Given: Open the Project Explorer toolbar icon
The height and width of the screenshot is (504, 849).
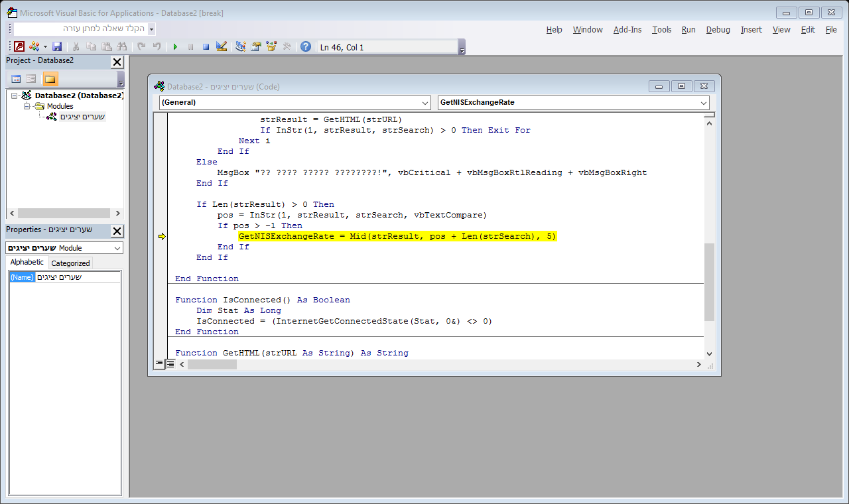Looking at the screenshot, I should (x=240, y=46).
